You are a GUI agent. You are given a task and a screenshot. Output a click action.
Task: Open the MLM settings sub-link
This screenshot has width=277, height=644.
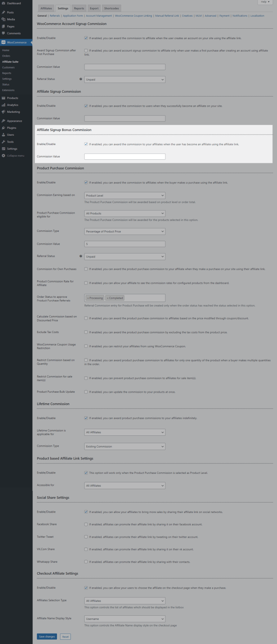[x=199, y=16]
